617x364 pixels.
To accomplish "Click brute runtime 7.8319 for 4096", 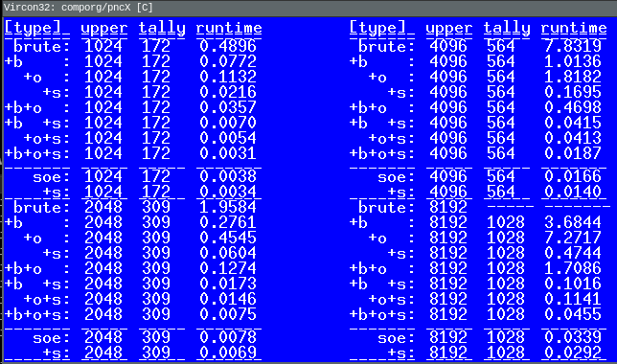I will [573, 46].
